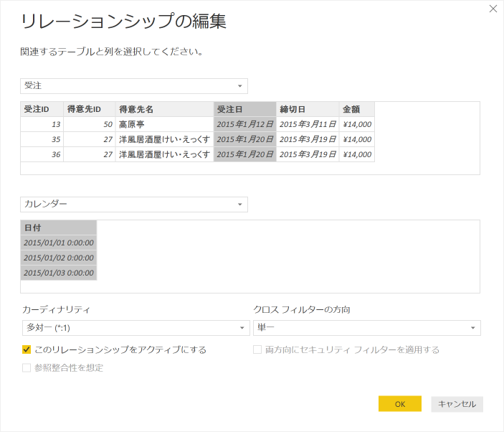Click the 2015/01/02 0:00:00 cell
The height and width of the screenshot is (432, 504).
[x=59, y=258]
